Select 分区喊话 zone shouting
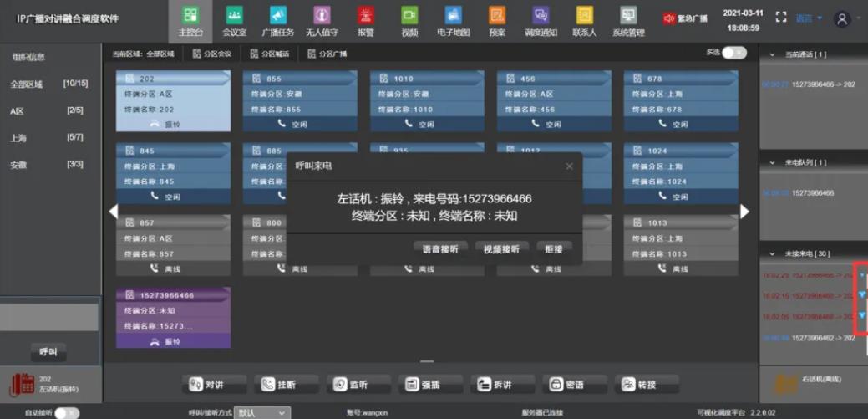 click(x=270, y=54)
